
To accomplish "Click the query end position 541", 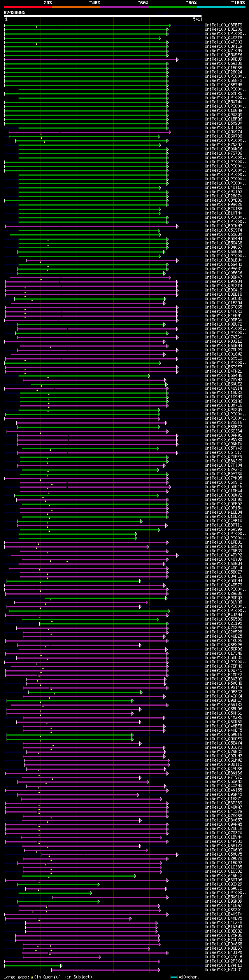I will pos(196,19).
